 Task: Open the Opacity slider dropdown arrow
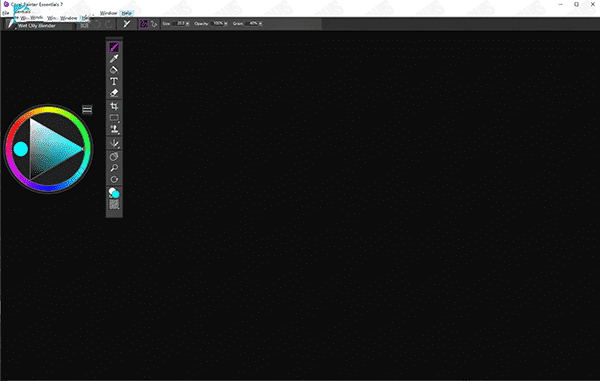pos(226,24)
